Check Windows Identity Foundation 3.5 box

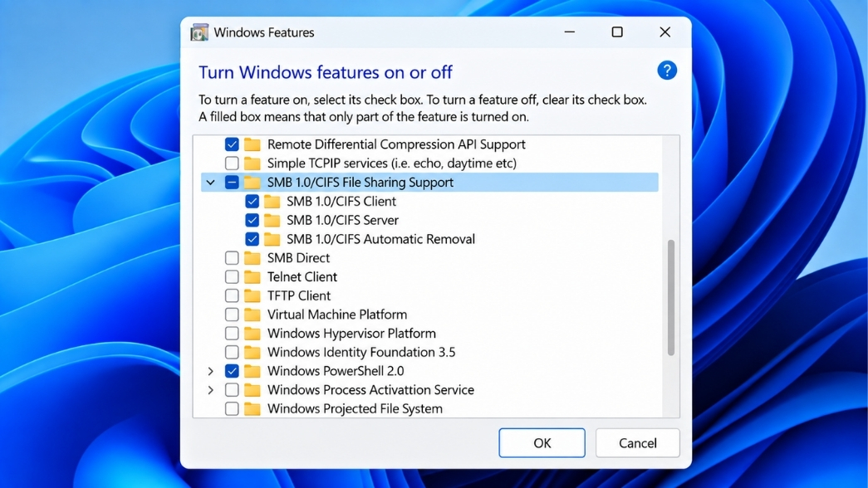point(232,352)
